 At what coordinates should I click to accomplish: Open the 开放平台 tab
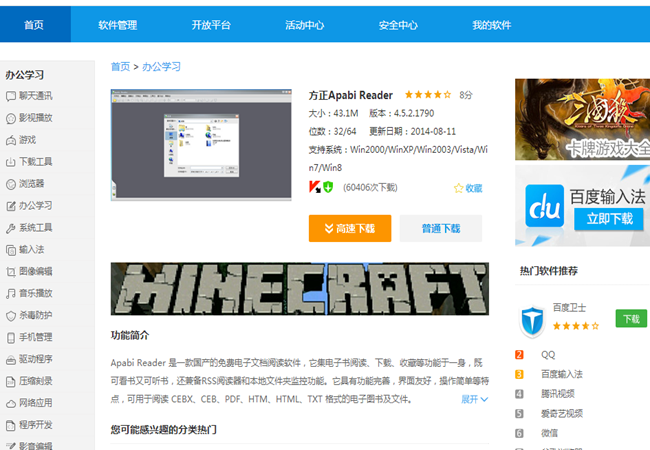point(211,25)
